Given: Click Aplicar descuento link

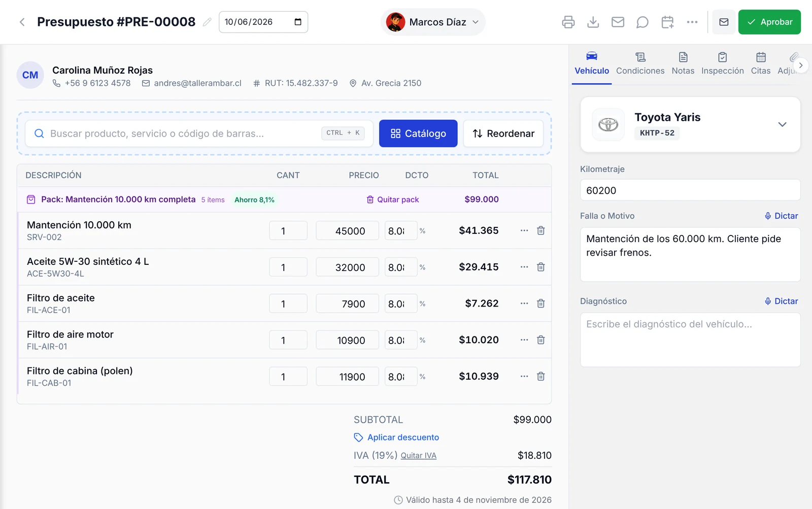Looking at the screenshot, I should pyautogui.click(x=396, y=437).
